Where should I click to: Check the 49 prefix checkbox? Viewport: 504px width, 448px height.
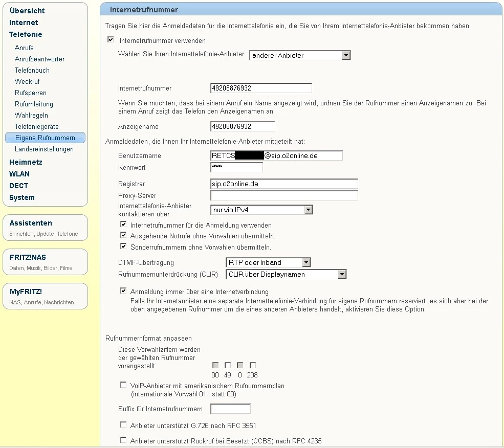[228, 365]
